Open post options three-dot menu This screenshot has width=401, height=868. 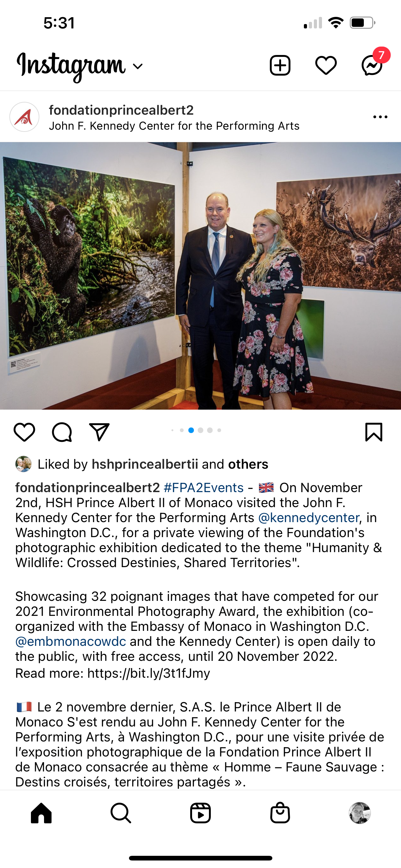click(380, 117)
